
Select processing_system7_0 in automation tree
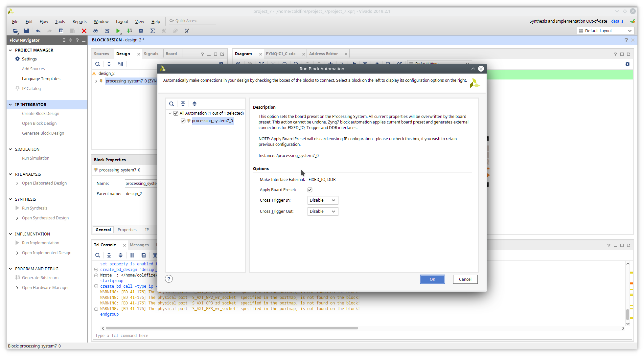pos(212,121)
